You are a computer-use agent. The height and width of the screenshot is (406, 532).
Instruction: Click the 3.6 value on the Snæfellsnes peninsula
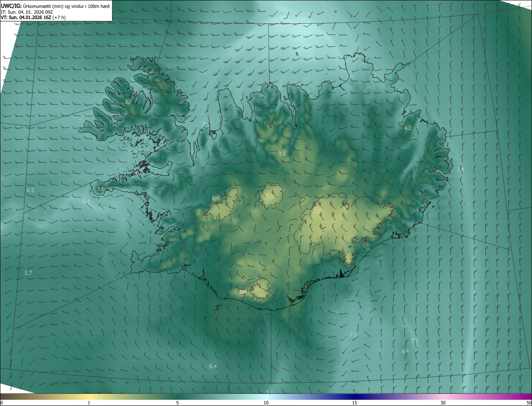click(x=101, y=189)
